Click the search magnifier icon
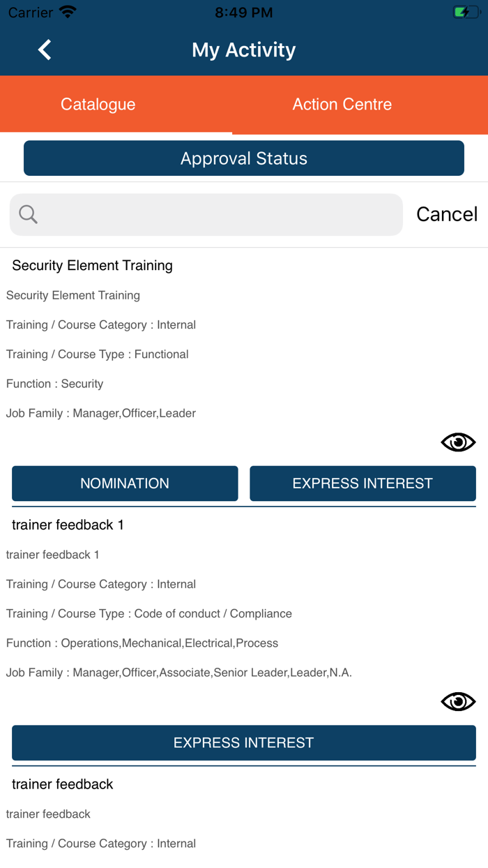This screenshot has width=488, height=868. [29, 214]
